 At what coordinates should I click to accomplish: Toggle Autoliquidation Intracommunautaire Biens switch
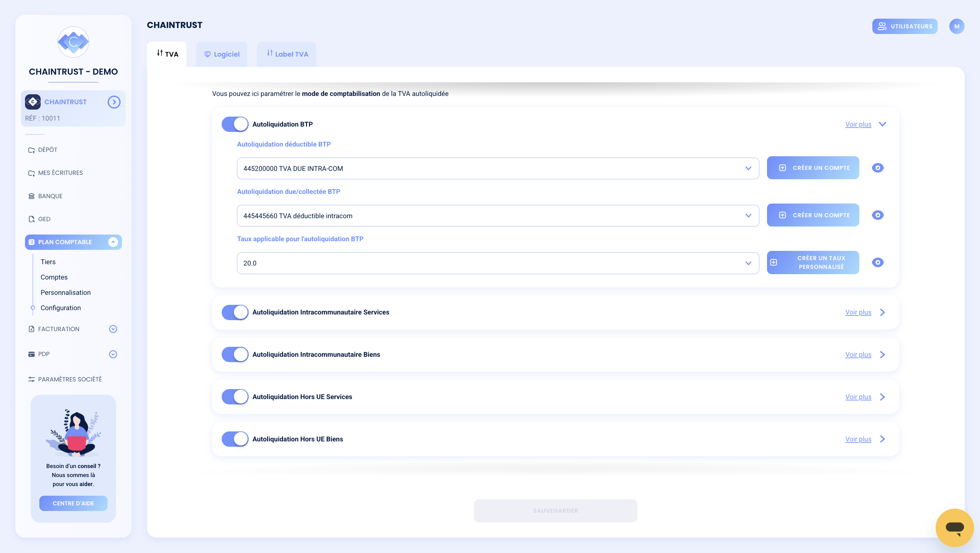tap(235, 354)
